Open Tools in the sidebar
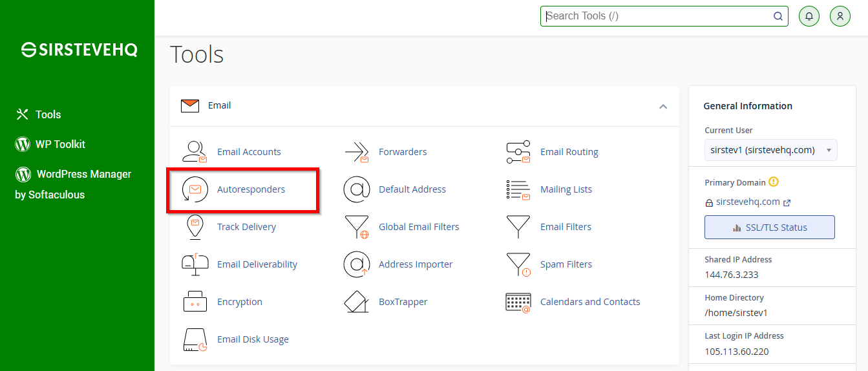 click(x=38, y=114)
